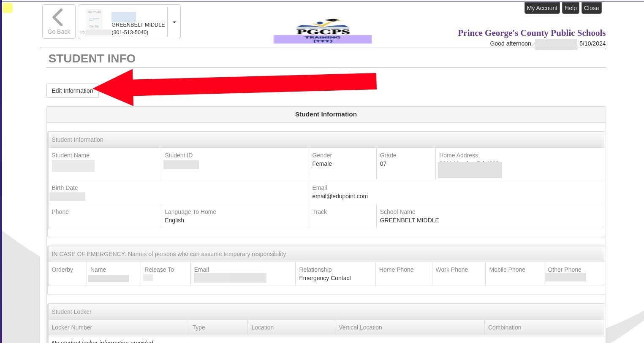Screen dimensions: 644x343
Task: Click the yellow square in top-left corner
Action: pos(8,8)
